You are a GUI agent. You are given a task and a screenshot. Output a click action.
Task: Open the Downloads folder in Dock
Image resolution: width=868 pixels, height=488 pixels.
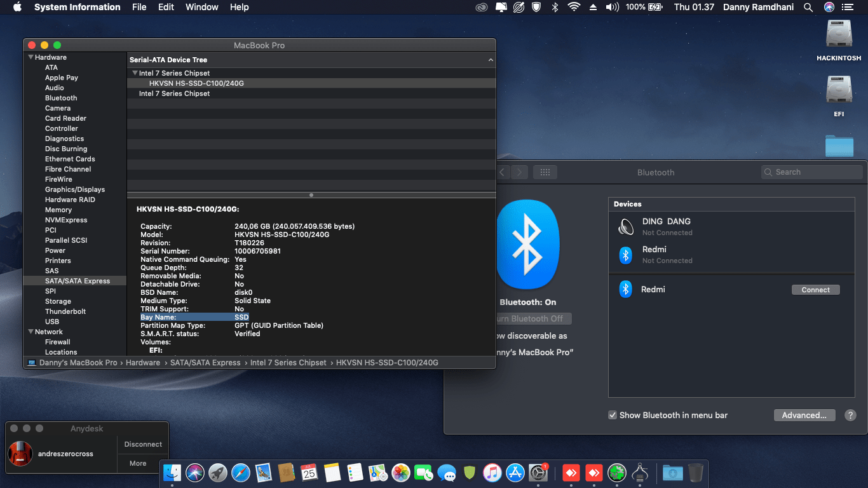[672, 473]
